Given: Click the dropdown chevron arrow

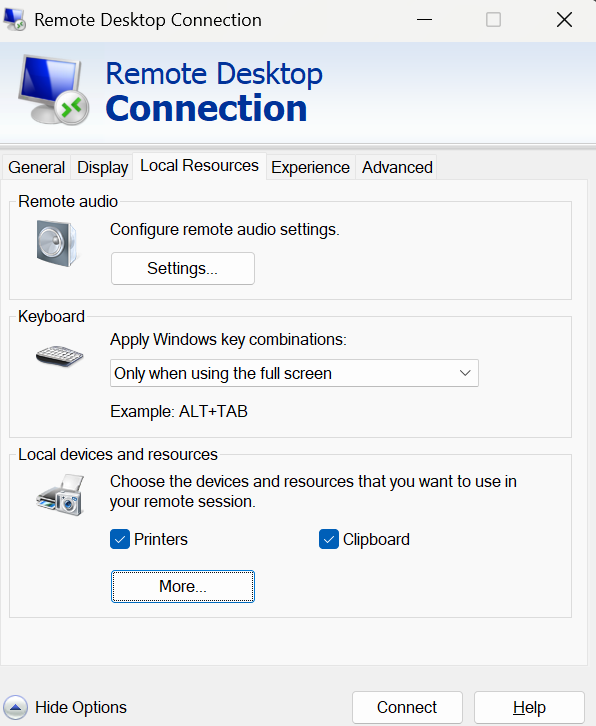Looking at the screenshot, I should [465, 373].
